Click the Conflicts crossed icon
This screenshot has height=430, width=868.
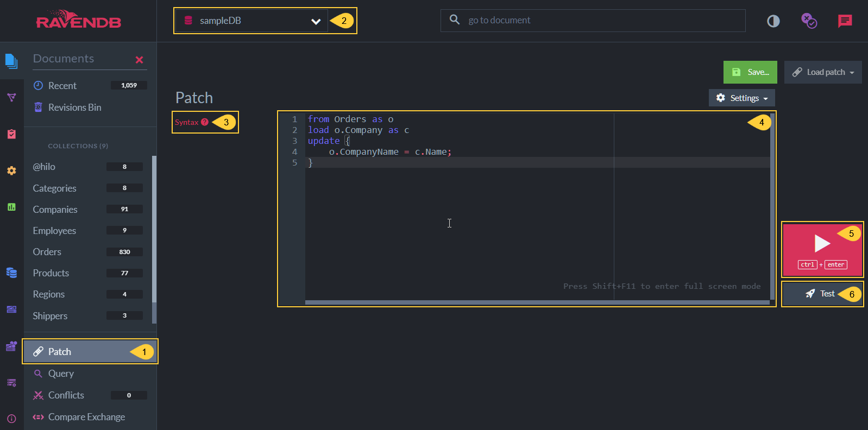38,395
